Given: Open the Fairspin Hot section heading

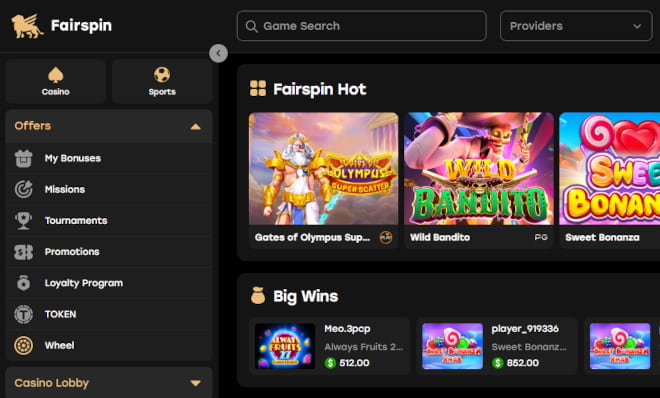Looking at the screenshot, I should [320, 89].
